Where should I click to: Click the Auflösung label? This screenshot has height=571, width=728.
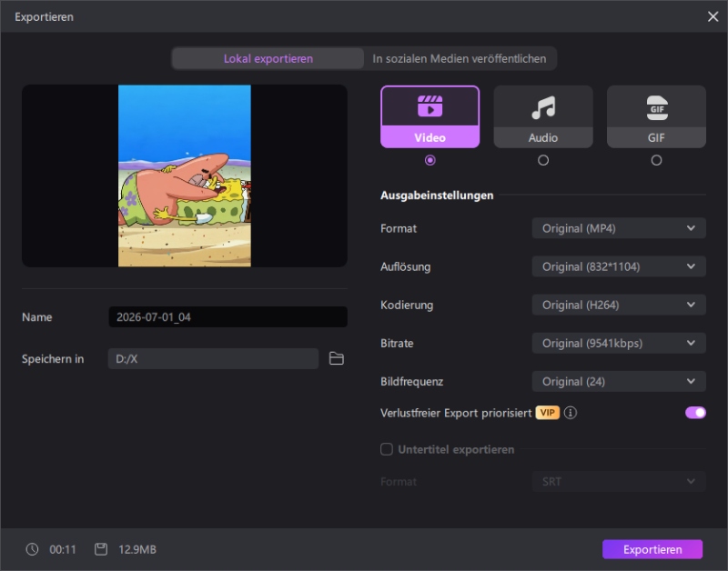(x=405, y=266)
